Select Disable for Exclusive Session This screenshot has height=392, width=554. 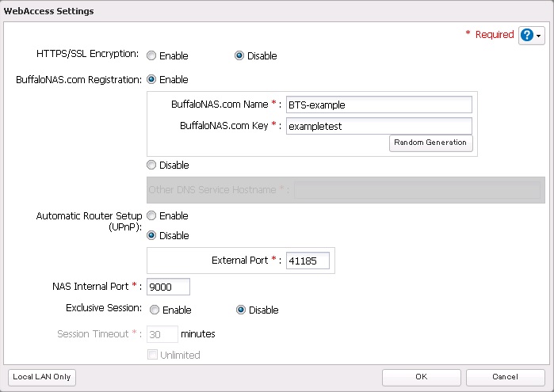tap(241, 310)
